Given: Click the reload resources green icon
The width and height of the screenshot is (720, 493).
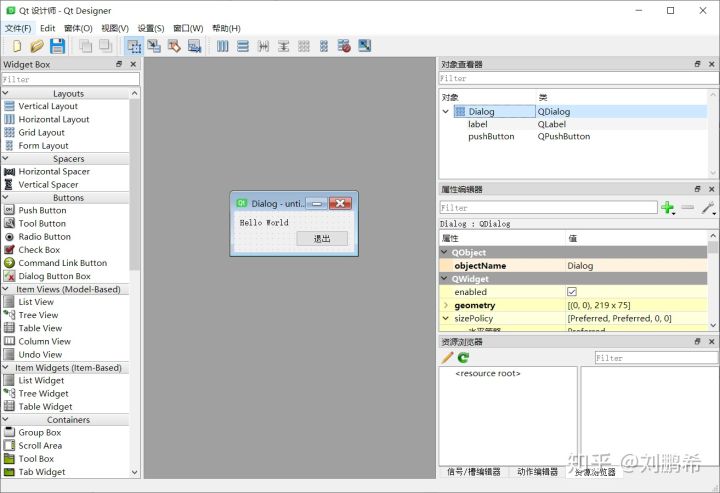Looking at the screenshot, I should [464, 358].
